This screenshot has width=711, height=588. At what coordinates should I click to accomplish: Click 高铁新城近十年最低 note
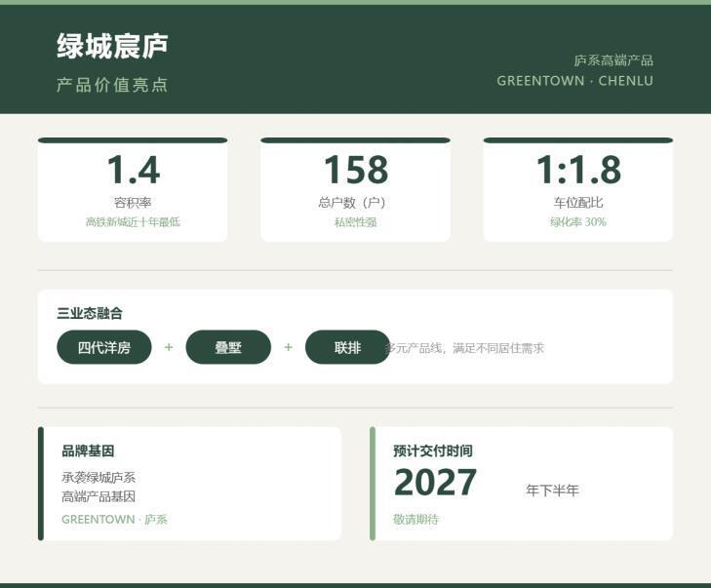(133, 221)
